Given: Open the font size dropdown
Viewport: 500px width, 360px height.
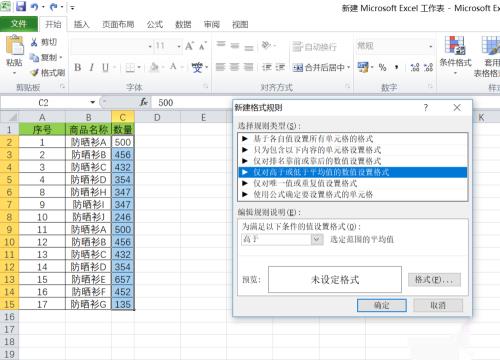Looking at the screenshot, I should point(179,46).
